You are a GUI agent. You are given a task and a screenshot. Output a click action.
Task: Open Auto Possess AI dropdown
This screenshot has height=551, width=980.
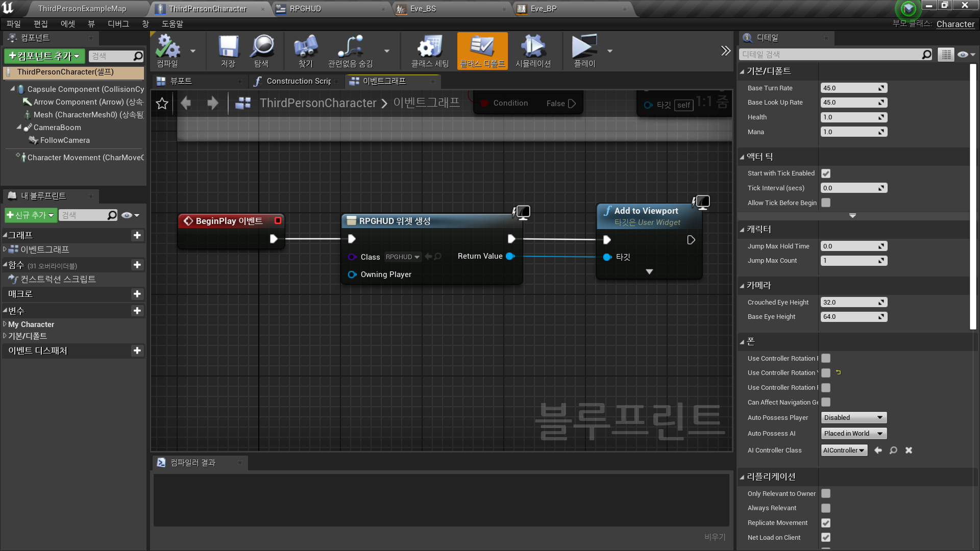[x=853, y=434]
